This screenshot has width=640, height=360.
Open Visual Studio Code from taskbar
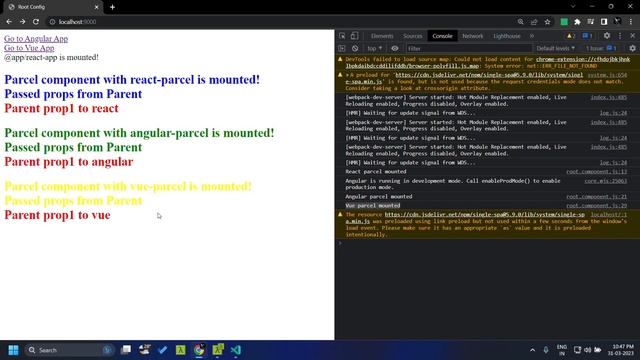click(x=236, y=350)
